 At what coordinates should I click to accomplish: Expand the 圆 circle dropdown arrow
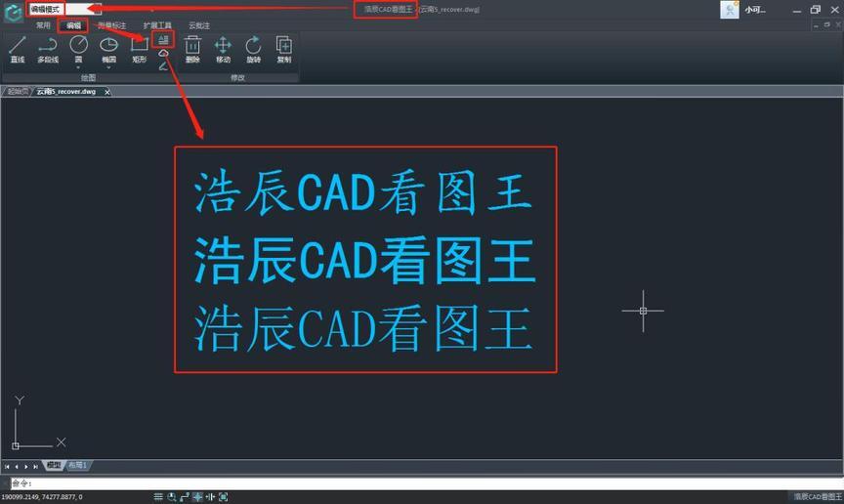pos(78,67)
